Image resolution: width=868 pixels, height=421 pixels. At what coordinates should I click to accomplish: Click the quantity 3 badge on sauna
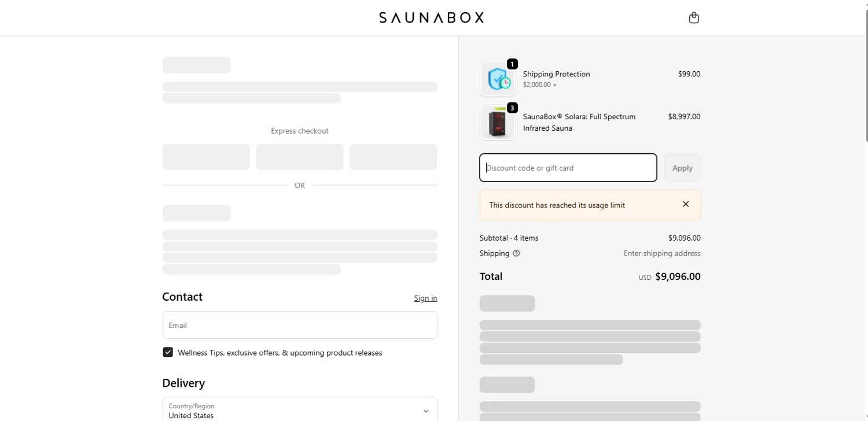pyautogui.click(x=512, y=108)
